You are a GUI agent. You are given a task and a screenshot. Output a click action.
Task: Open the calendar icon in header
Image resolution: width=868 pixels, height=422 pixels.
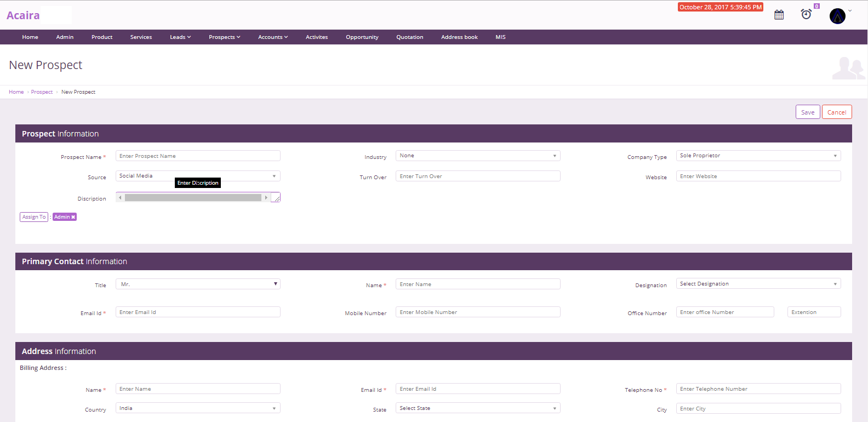(x=779, y=15)
